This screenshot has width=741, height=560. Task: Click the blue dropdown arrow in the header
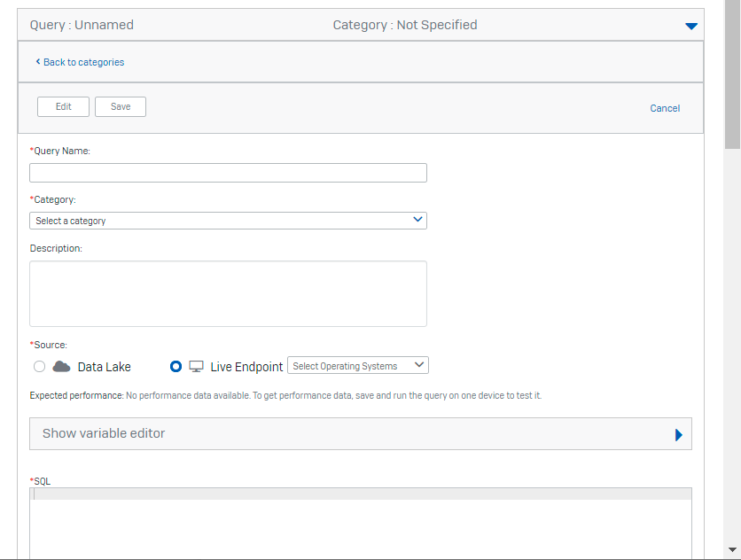coord(690,26)
